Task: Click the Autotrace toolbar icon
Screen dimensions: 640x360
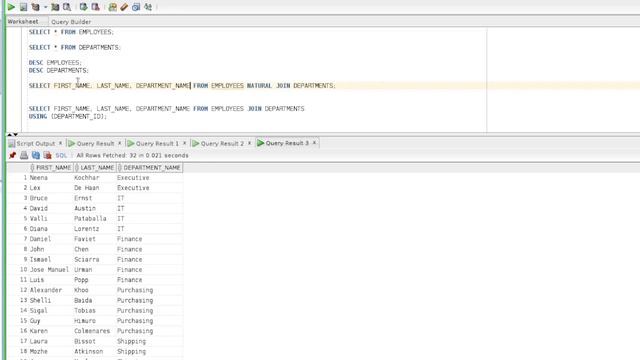Action: (x=55, y=7)
